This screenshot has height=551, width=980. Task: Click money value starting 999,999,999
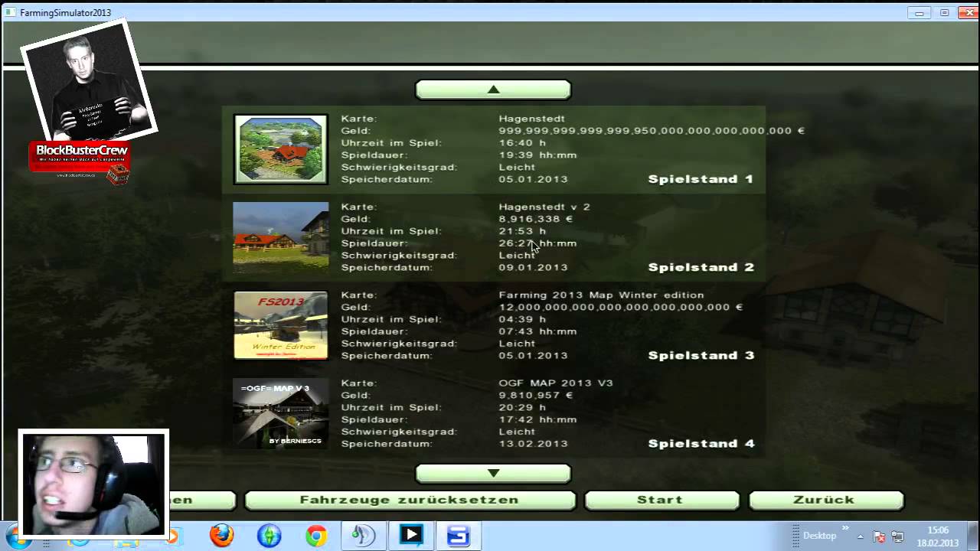652,131
